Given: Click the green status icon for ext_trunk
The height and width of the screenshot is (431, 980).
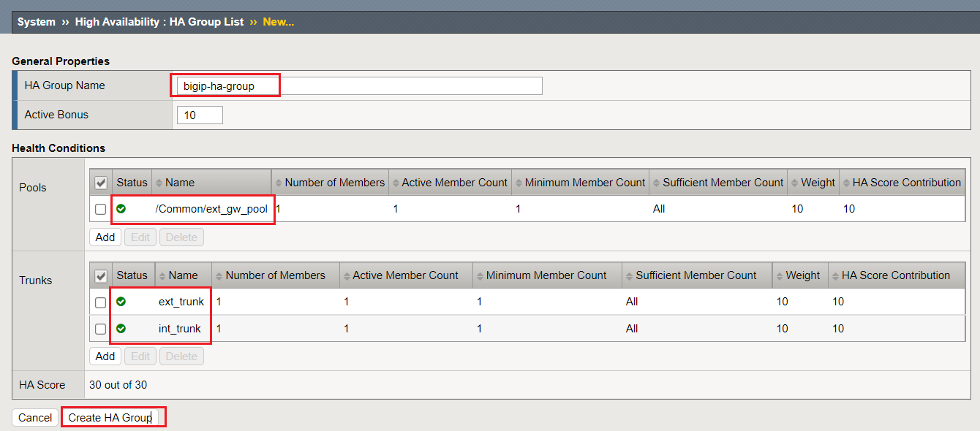Looking at the screenshot, I should coord(121,302).
